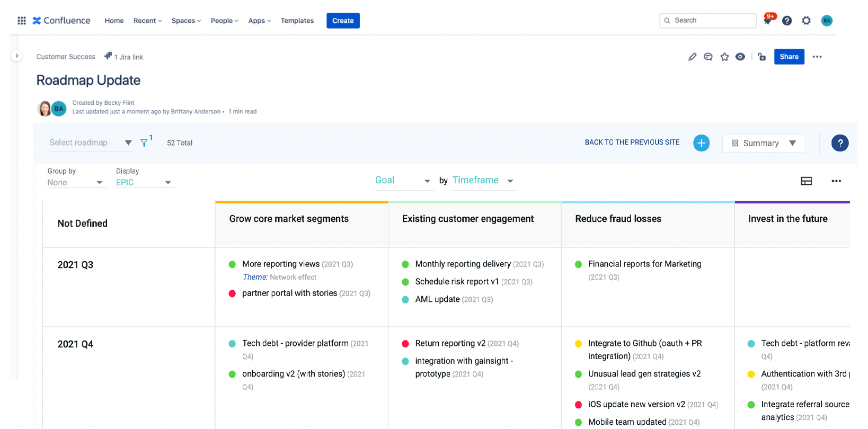Screen dimensions: 868x429
Task: Open page restrictions lock icon
Action: (x=761, y=57)
